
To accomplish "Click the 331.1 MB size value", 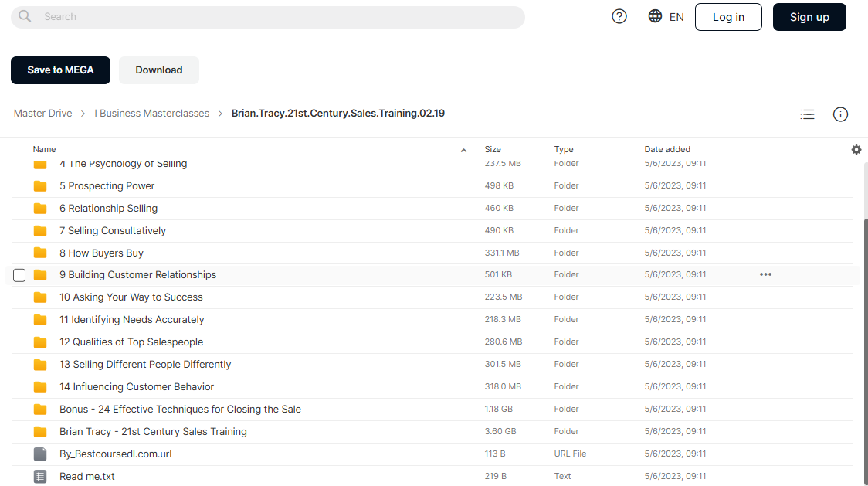I will pos(502,253).
